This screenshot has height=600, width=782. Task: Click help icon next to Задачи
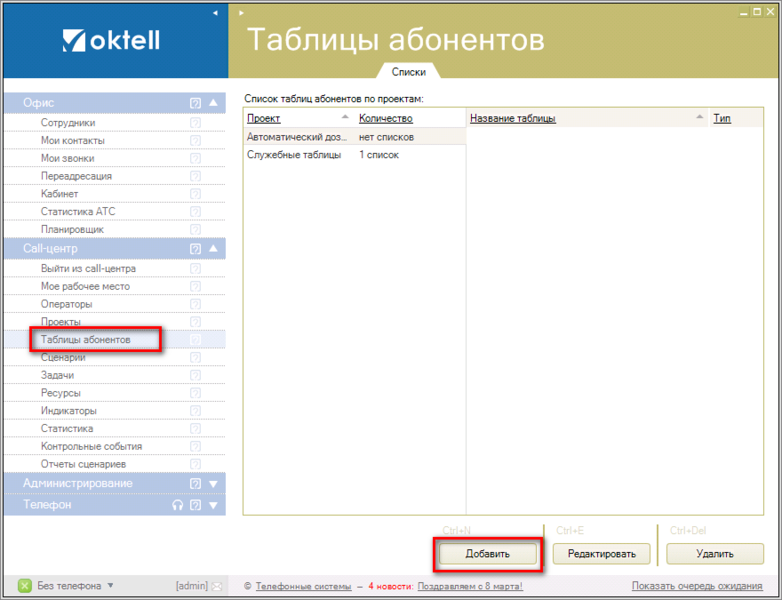coord(196,376)
